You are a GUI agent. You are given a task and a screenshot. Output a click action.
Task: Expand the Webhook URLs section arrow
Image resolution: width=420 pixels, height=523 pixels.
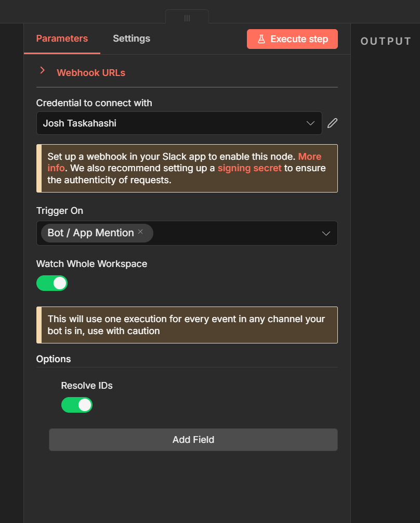click(43, 70)
